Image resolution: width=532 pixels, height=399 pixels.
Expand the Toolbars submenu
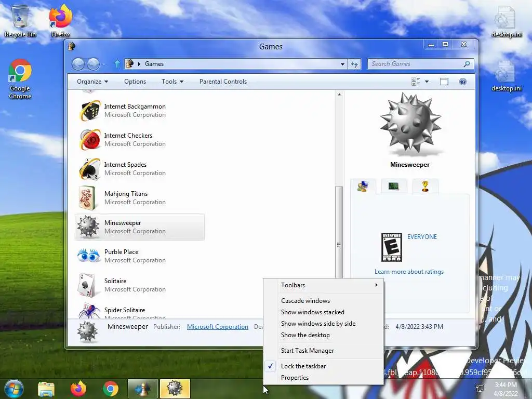(323, 285)
